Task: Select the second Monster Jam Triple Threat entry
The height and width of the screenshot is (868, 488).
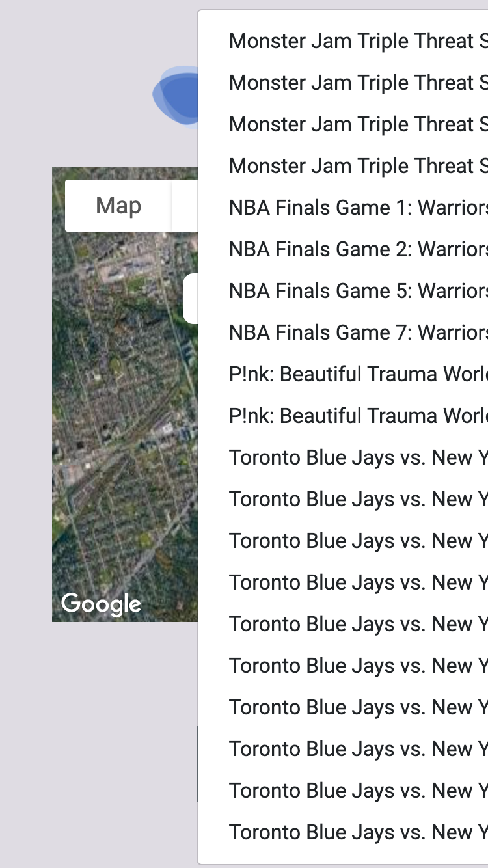Action: coord(344,83)
